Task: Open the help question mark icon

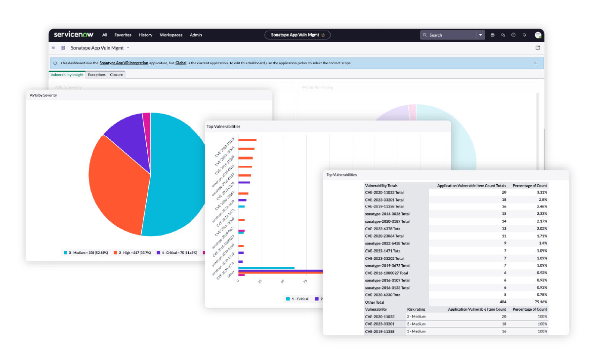Action: click(x=513, y=35)
